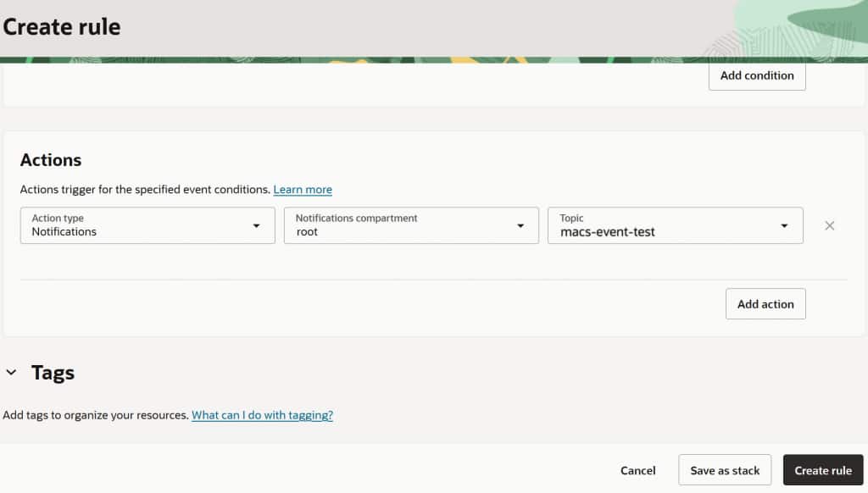Click the Add action button

click(x=765, y=304)
